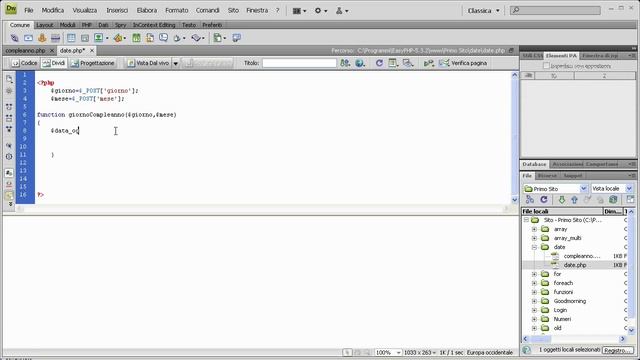Insert a comment icon
The height and width of the screenshot is (360, 640).
[x=164, y=38]
